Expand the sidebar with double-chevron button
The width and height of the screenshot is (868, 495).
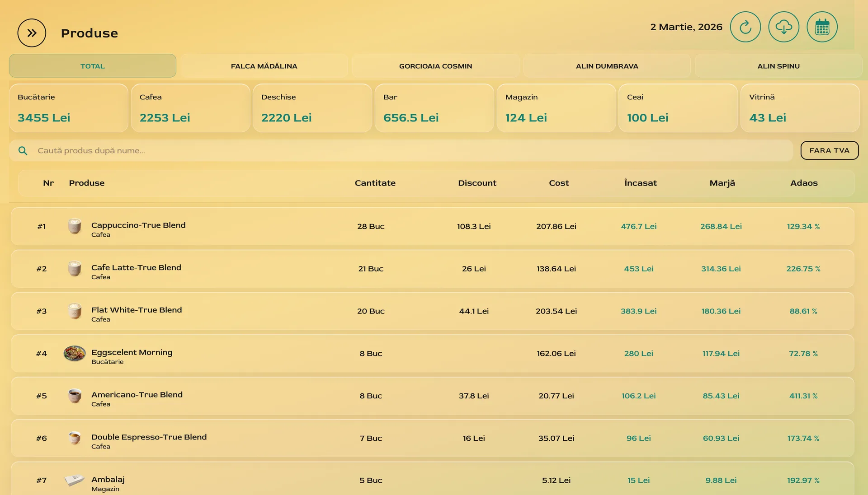[x=32, y=33]
